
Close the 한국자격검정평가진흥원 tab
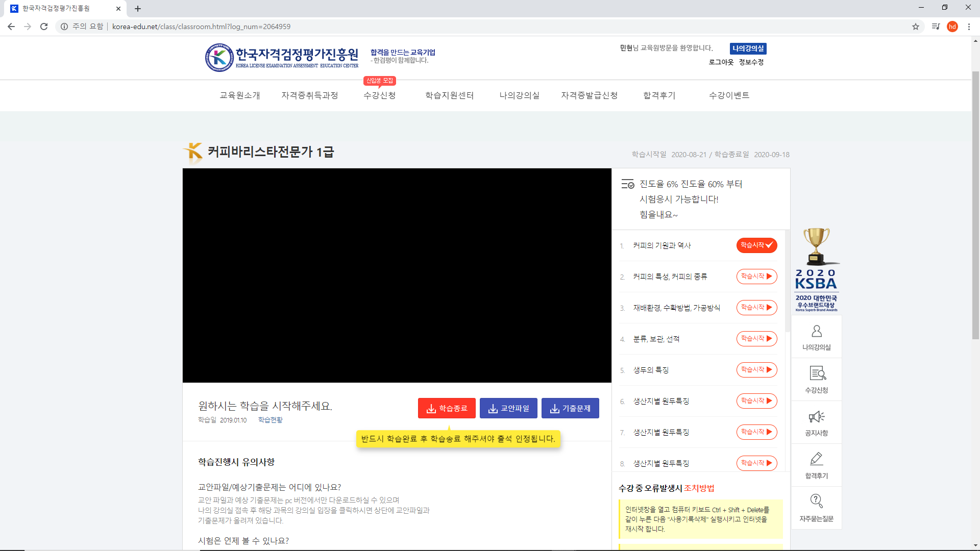tap(118, 9)
